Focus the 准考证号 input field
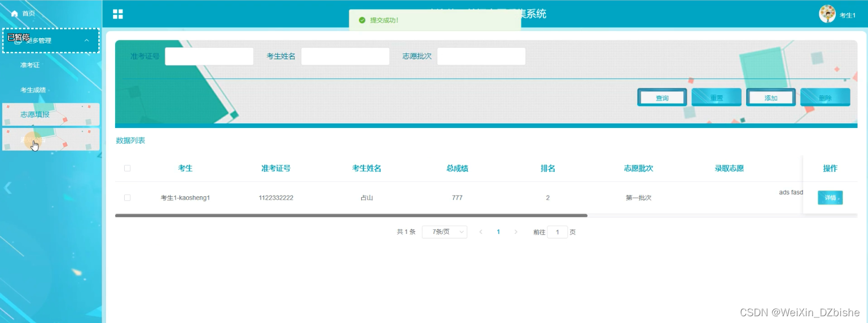 click(209, 56)
